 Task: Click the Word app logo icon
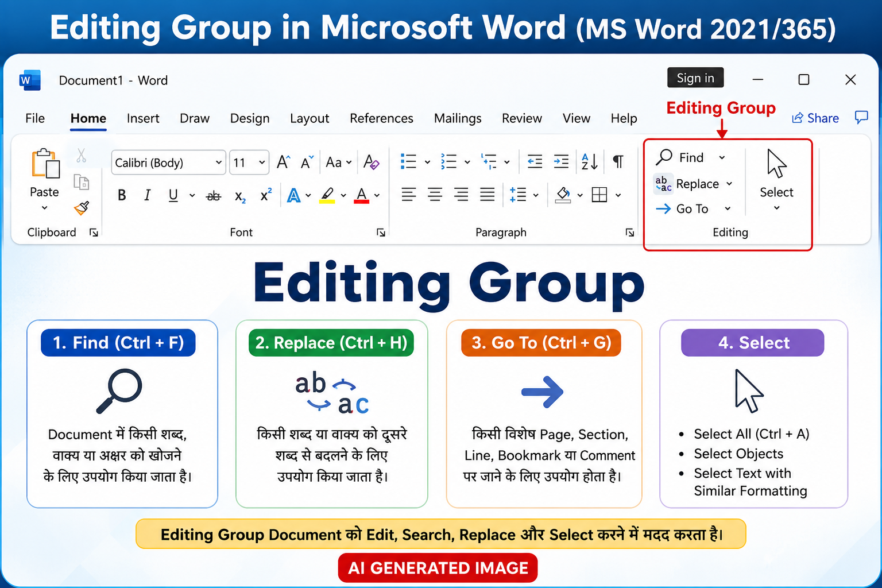click(30, 80)
